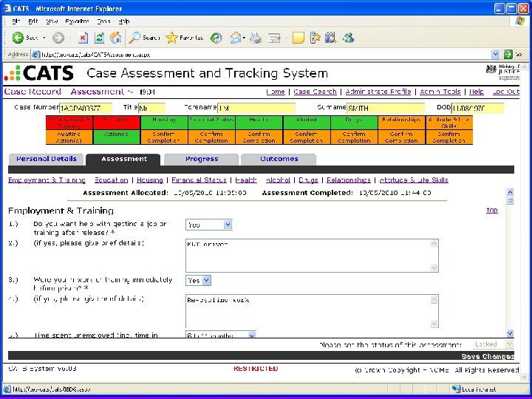Viewport: 532px width, 399px height.
Task: Click the Home link
Action: pyautogui.click(x=276, y=92)
